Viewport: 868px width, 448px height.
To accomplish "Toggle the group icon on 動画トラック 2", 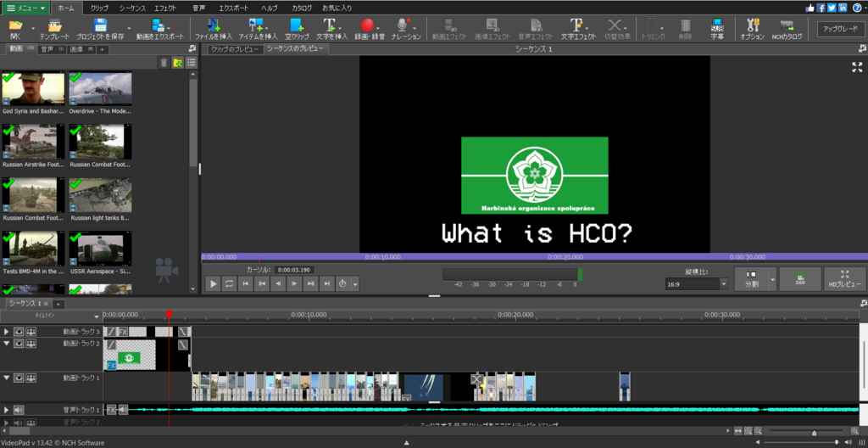I will point(31,343).
